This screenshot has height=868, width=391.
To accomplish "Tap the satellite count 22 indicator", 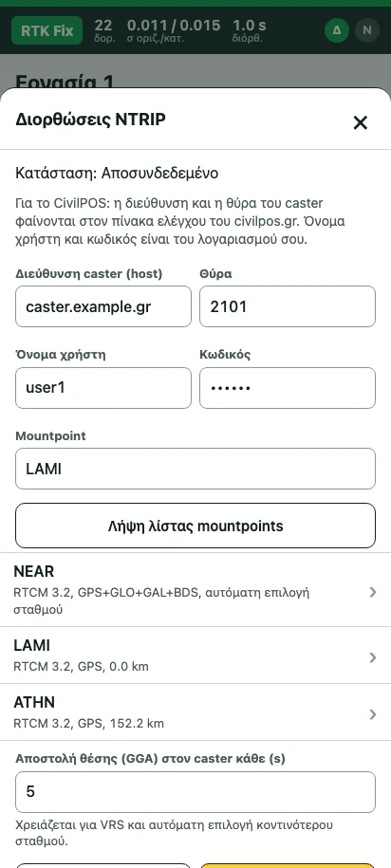I will [103, 30].
